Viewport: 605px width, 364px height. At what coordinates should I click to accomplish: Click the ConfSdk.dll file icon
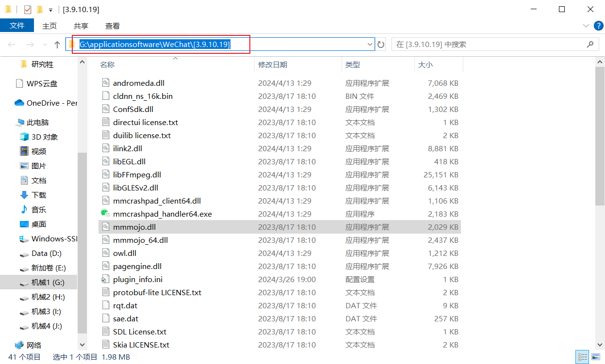tap(106, 109)
